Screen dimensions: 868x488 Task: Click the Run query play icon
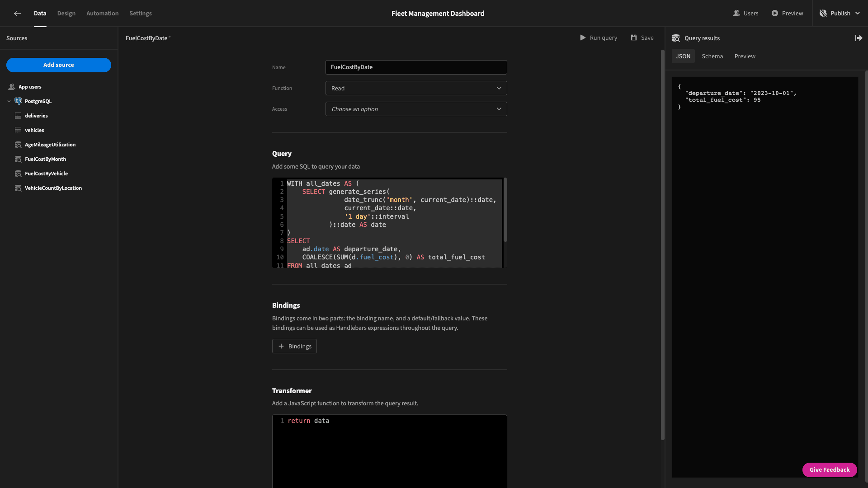click(x=583, y=38)
